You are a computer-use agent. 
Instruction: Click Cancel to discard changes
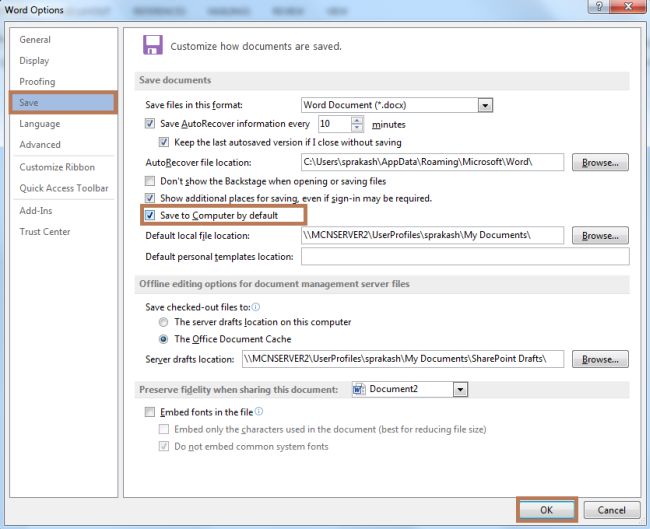tap(611, 510)
